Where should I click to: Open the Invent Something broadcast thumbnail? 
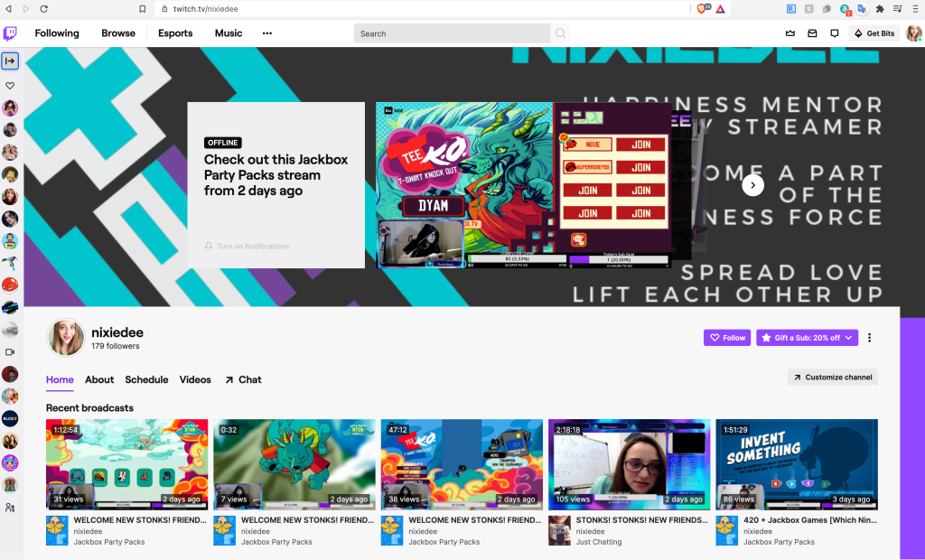pos(797,464)
